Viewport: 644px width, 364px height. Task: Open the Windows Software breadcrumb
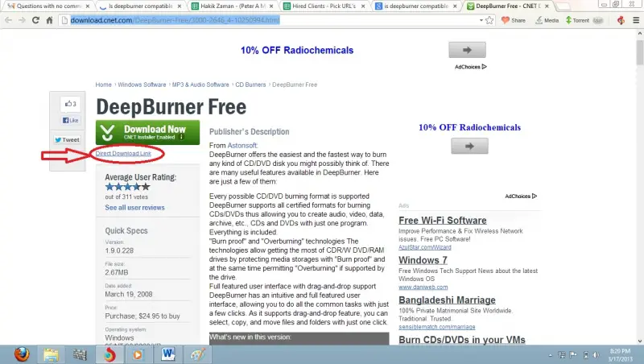(x=142, y=85)
